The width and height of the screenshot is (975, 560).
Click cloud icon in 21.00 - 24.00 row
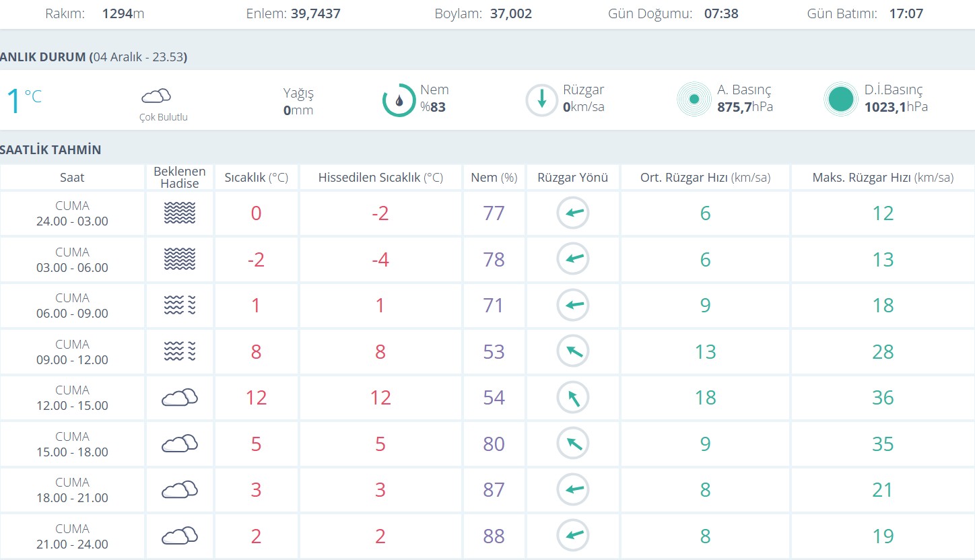tap(180, 536)
